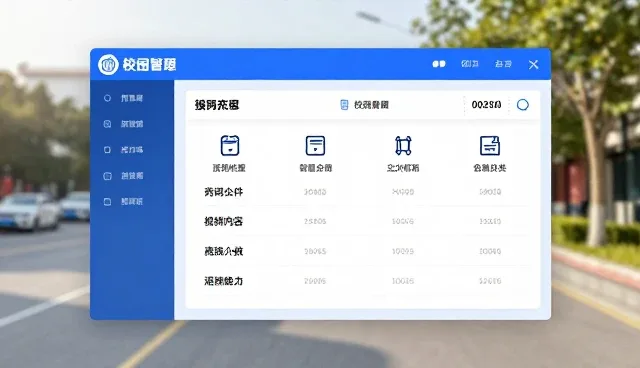
Task: Click the third row's value under the document-flag column
Action: pos(490,251)
